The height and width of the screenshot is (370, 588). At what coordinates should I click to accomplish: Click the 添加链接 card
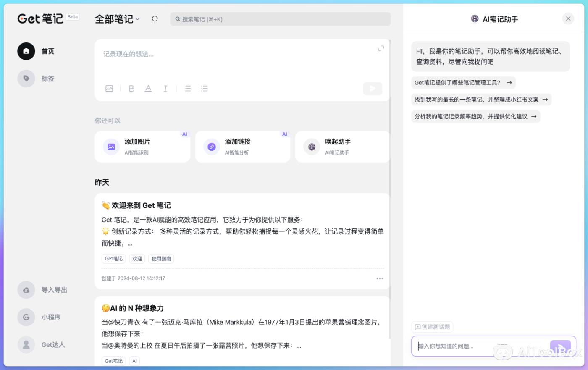point(243,147)
